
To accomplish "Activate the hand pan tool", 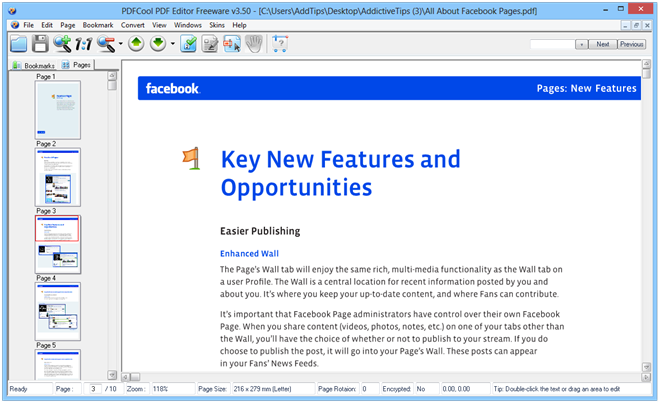I will point(254,44).
